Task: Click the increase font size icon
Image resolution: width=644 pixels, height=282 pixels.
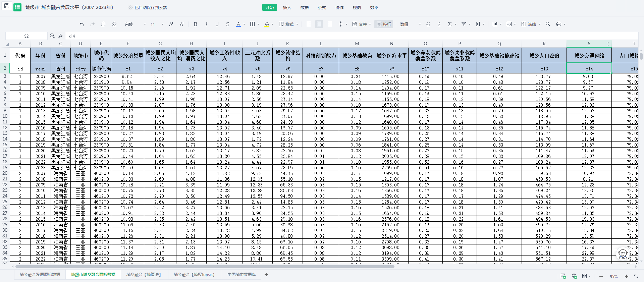Action: tap(171, 24)
